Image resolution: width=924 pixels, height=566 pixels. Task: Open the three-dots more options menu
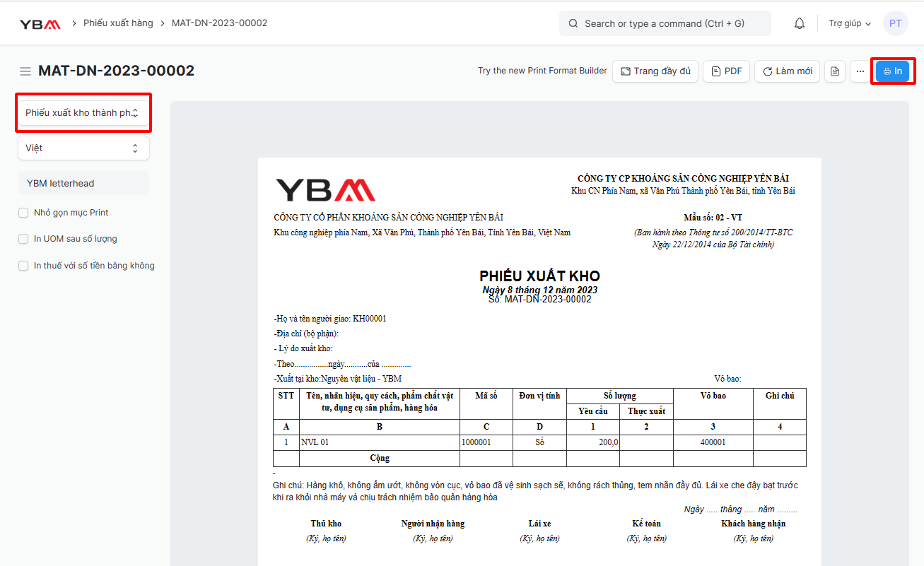(x=860, y=71)
